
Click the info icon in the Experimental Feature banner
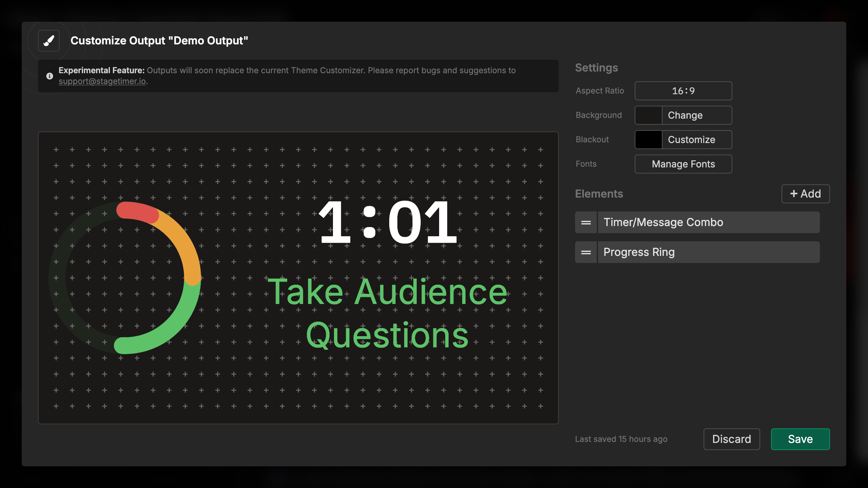tap(49, 76)
